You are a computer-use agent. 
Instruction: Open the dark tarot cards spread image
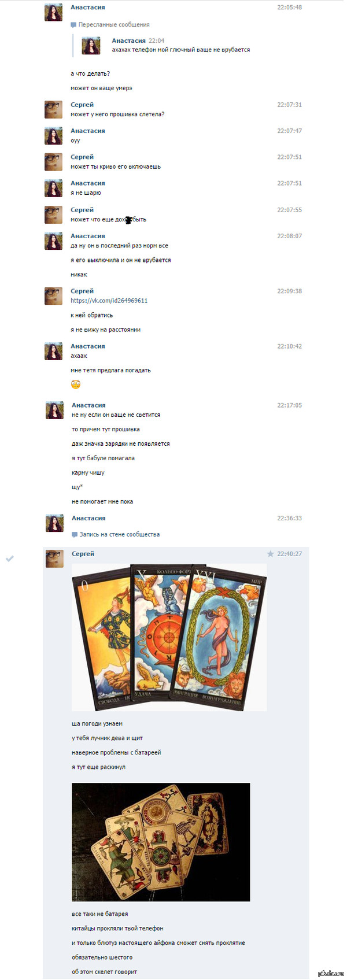click(161, 842)
